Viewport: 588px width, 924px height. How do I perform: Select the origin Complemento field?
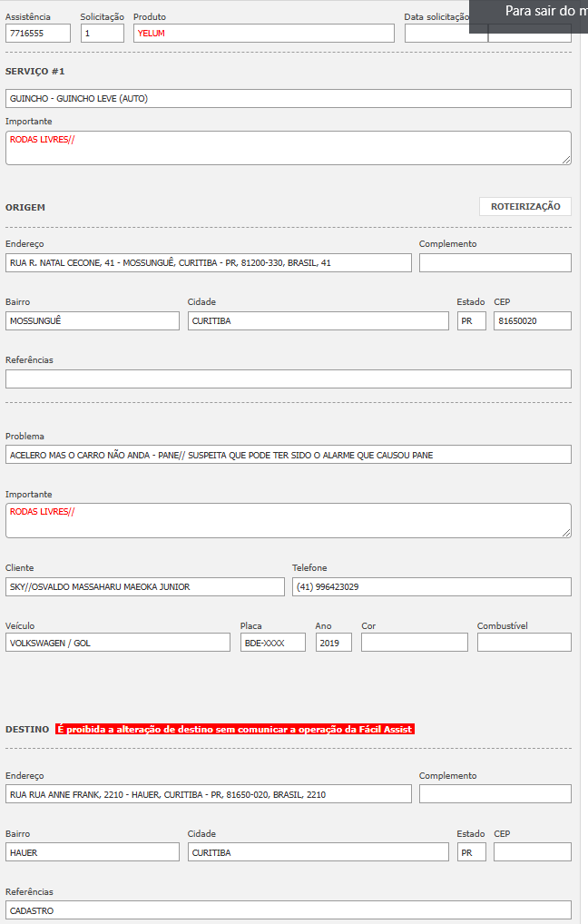pyautogui.click(x=495, y=263)
